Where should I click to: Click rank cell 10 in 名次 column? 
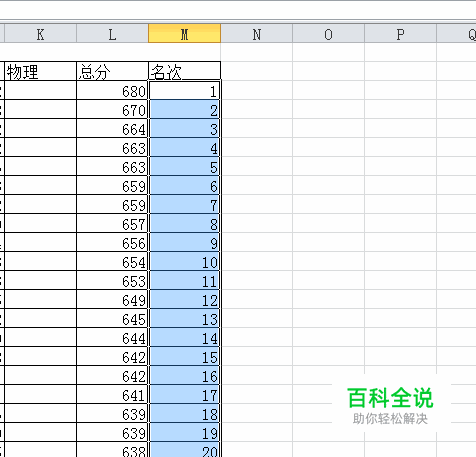pos(184,261)
